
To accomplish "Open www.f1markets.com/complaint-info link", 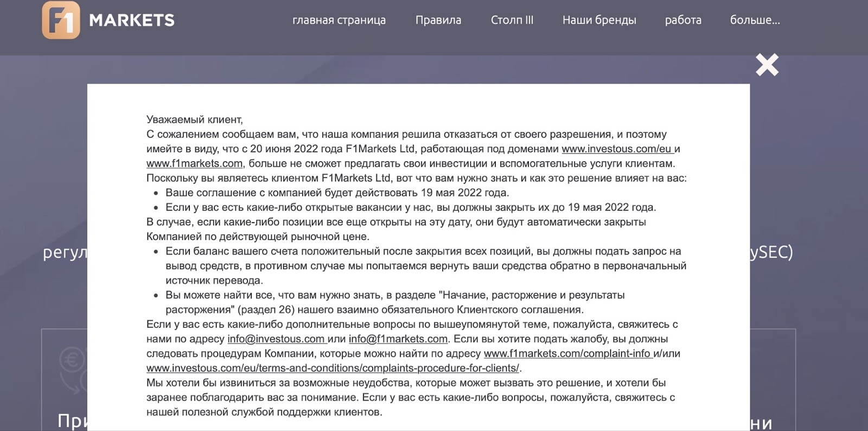I will (x=568, y=353).
